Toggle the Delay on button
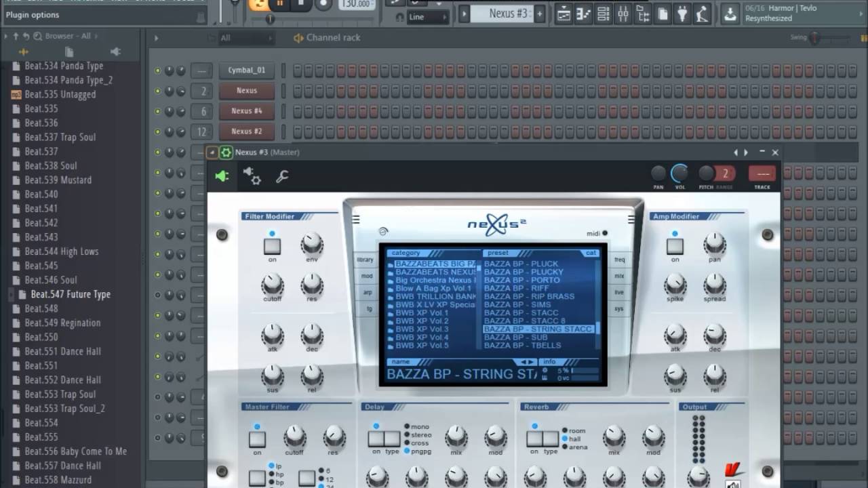 (376, 439)
